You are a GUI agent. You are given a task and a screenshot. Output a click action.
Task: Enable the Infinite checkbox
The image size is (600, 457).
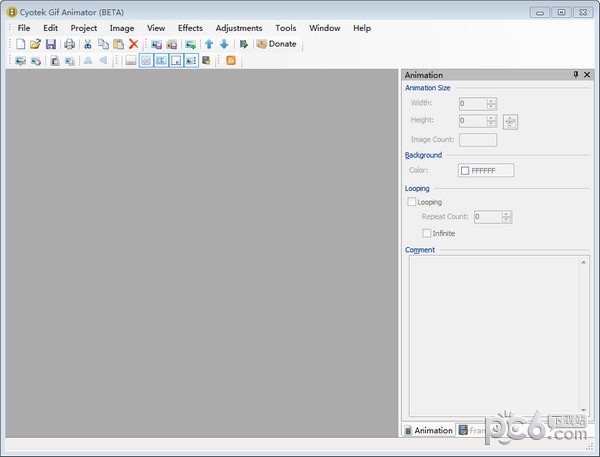coord(427,233)
